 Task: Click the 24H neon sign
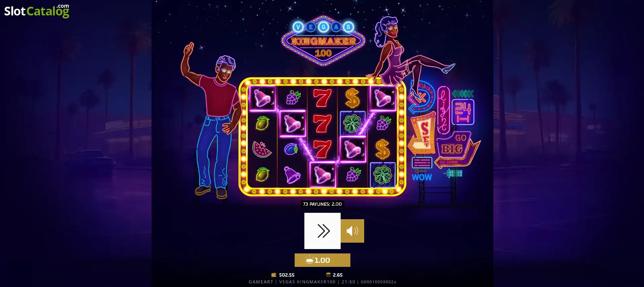[463, 112]
